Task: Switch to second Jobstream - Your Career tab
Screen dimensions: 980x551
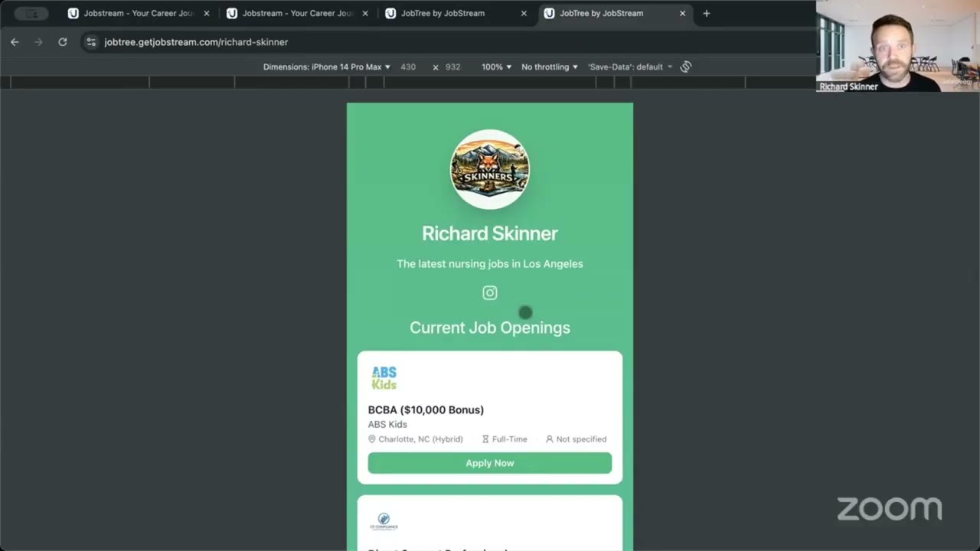Action: pos(296,13)
